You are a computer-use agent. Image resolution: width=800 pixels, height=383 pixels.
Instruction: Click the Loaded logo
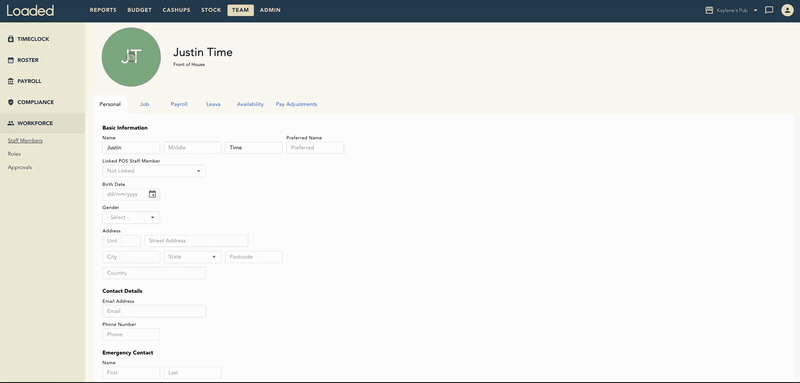click(x=30, y=10)
